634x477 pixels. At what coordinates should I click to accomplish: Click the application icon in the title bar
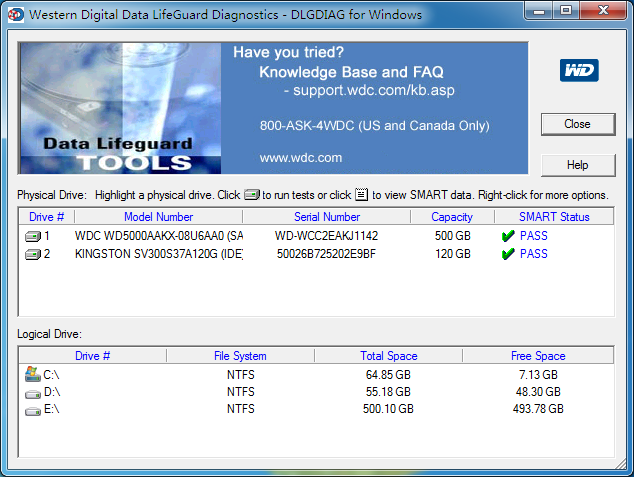click(x=15, y=15)
